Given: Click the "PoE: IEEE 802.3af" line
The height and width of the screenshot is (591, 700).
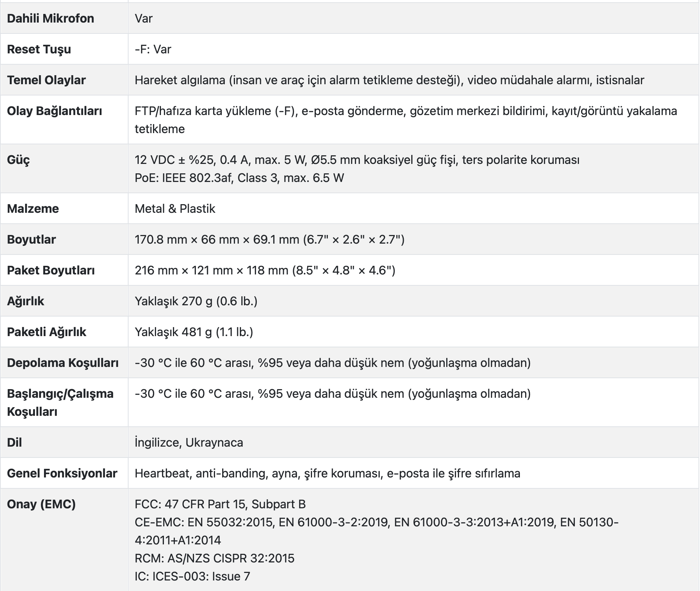Looking at the screenshot, I should click(239, 178).
